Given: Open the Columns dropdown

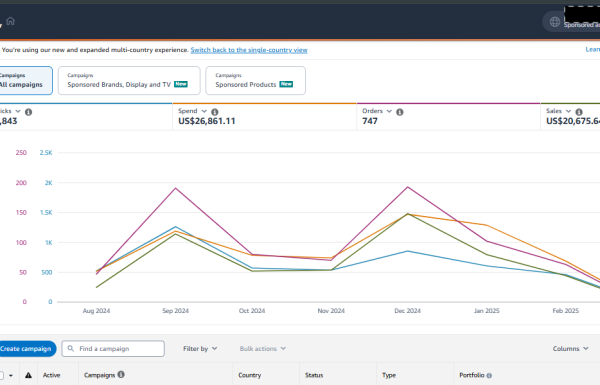Looking at the screenshot, I should pos(570,349).
